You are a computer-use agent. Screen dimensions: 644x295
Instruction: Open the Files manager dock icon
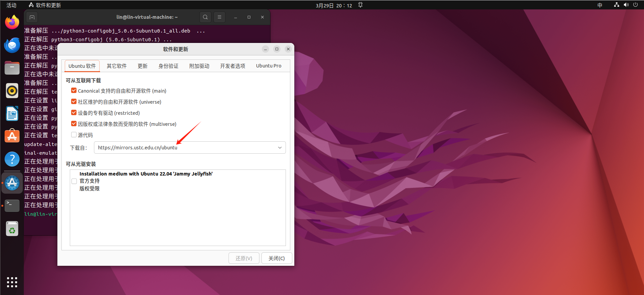click(12, 68)
